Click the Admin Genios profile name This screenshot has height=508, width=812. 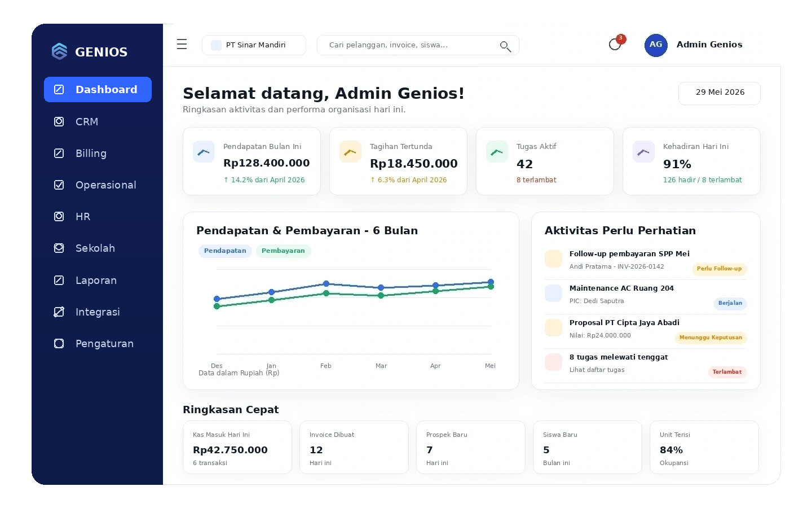(x=709, y=45)
